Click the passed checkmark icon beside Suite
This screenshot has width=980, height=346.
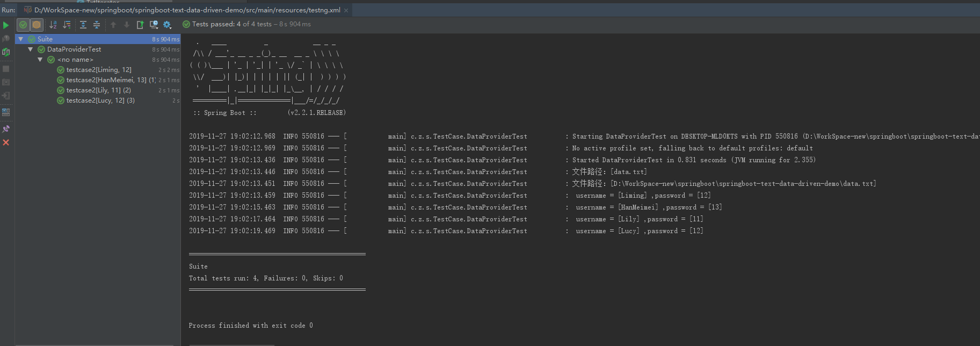tap(32, 39)
